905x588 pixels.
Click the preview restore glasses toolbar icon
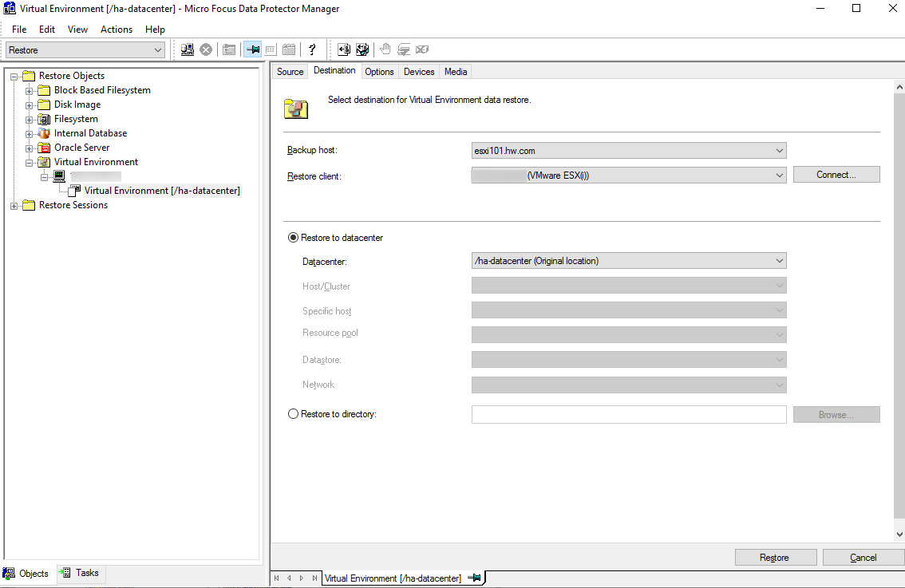tap(362, 49)
